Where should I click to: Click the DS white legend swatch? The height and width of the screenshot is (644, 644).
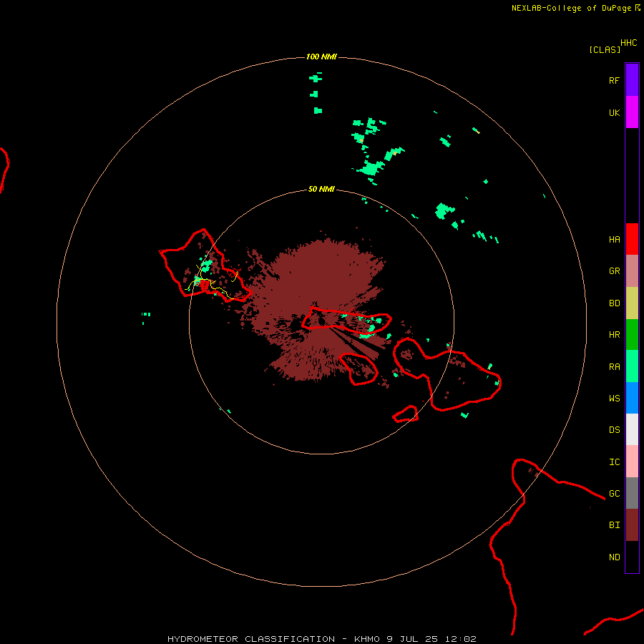click(632, 429)
